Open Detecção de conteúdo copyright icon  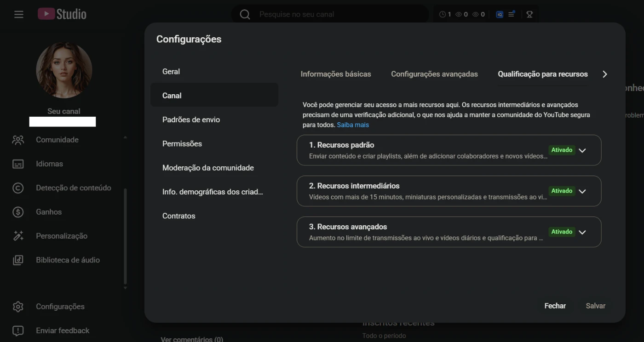pyautogui.click(x=18, y=188)
